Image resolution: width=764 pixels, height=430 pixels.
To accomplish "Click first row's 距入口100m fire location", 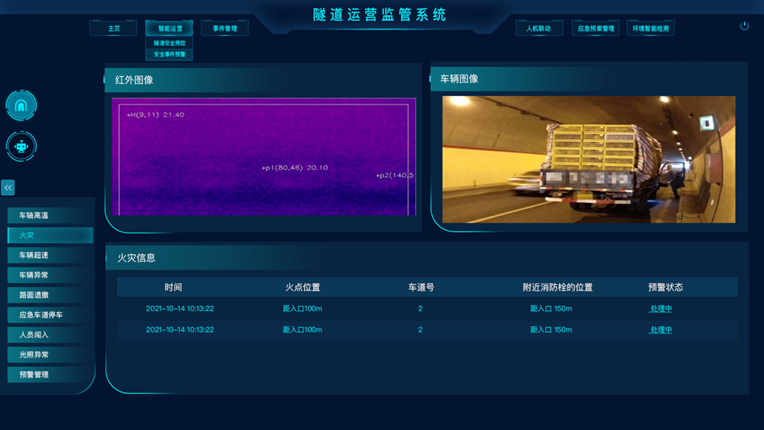I will [x=303, y=309].
